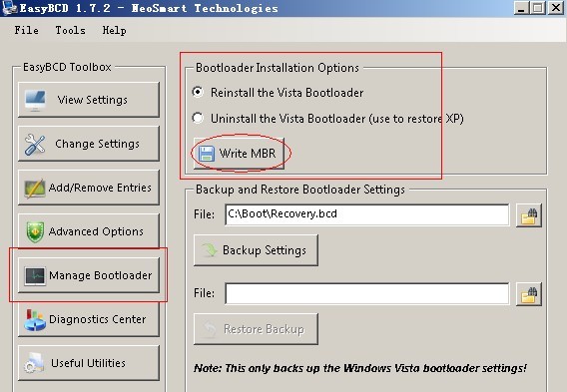This screenshot has width=567, height=392.
Task: Open the Help menu
Action: 114,30
